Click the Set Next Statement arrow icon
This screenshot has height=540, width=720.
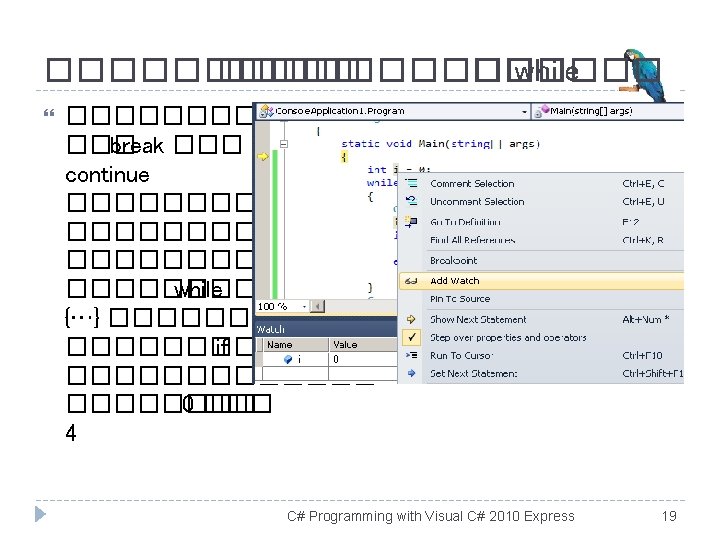point(411,373)
